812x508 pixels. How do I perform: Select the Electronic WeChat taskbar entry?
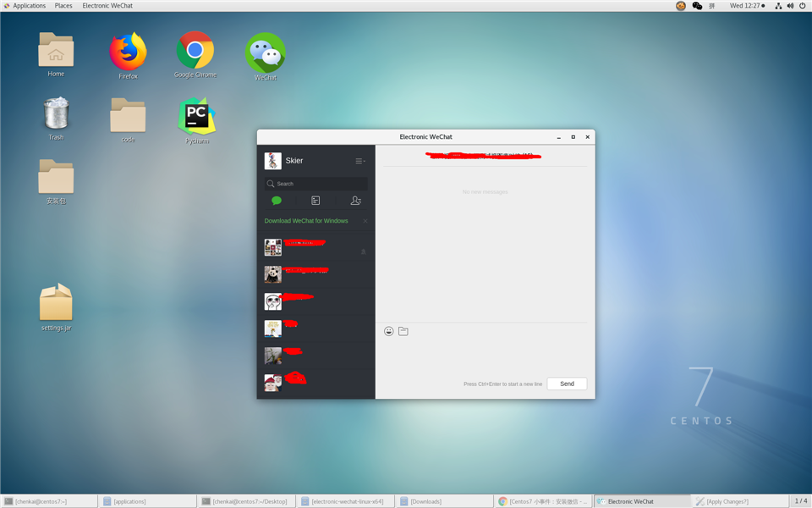point(643,501)
